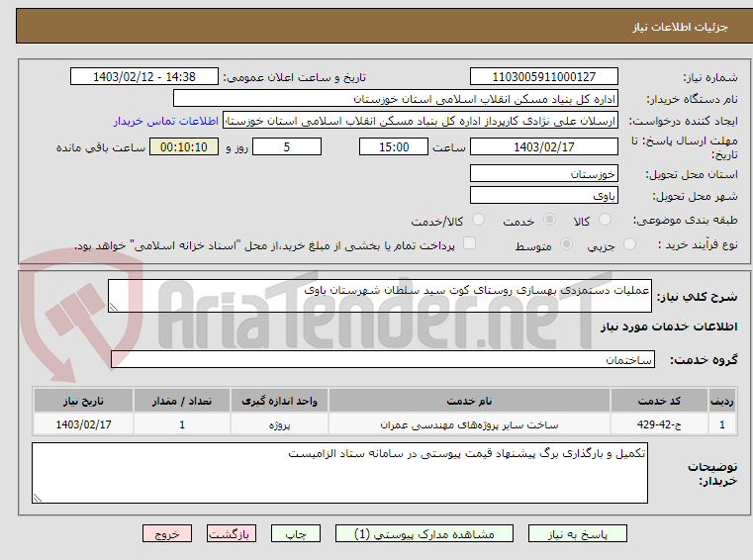
Task: Click the deadline time field 15:00
Action: tap(393, 147)
